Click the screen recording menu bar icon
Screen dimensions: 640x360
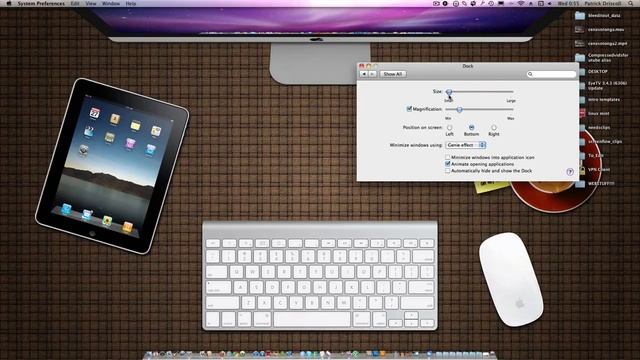(436, 3)
